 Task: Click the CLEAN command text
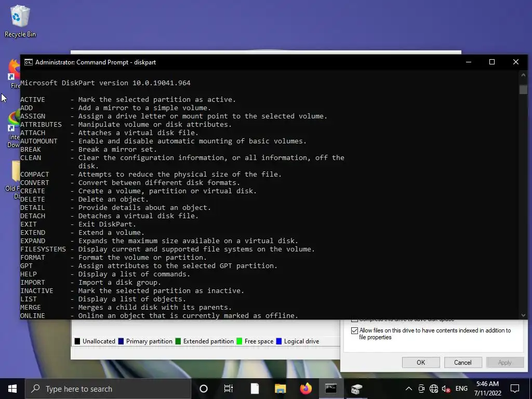pos(31,158)
